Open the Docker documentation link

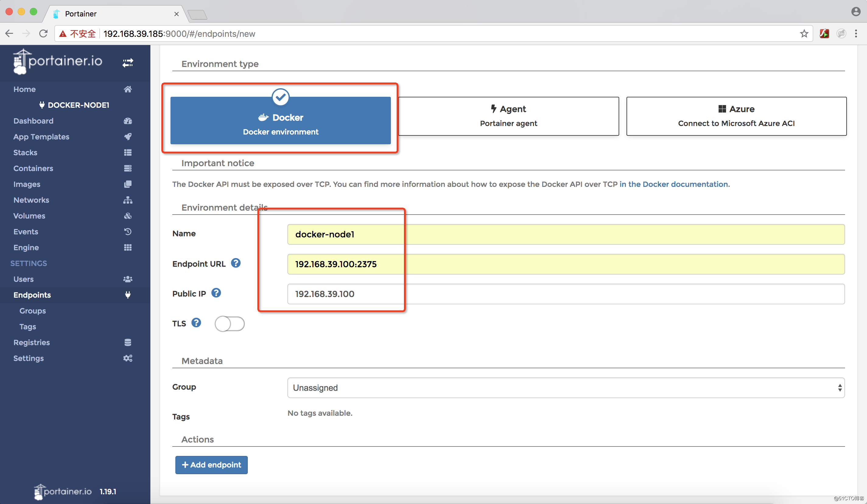[674, 184]
